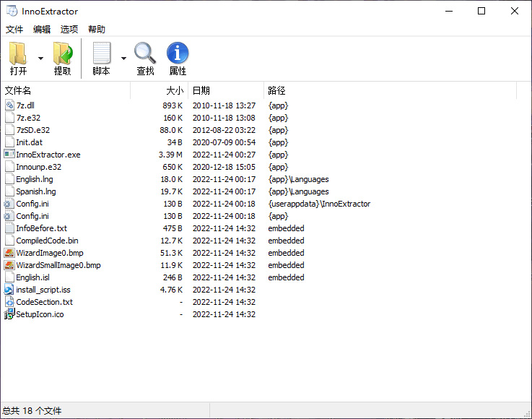The image size is (532, 419).
Task: Select the install_script.iss script icon
Action: (x=9, y=290)
